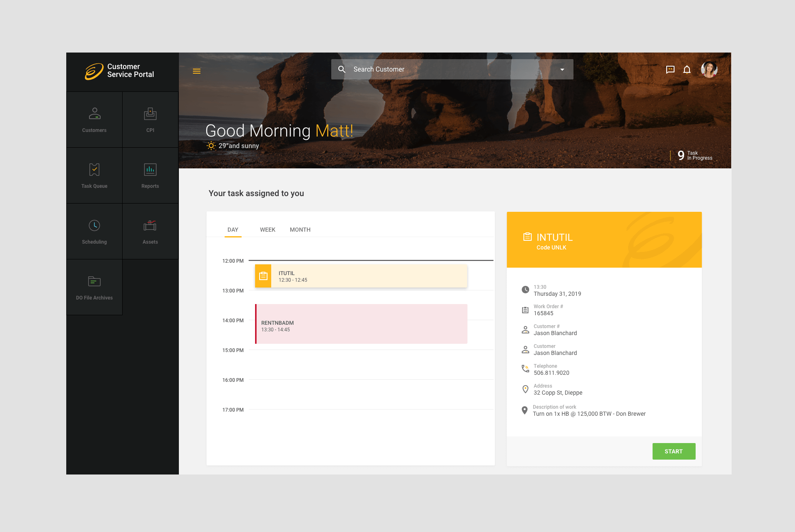Click the clipboard icon beside INTUTIL heading
The image size is (795, 532).
[x=528, y=237]
